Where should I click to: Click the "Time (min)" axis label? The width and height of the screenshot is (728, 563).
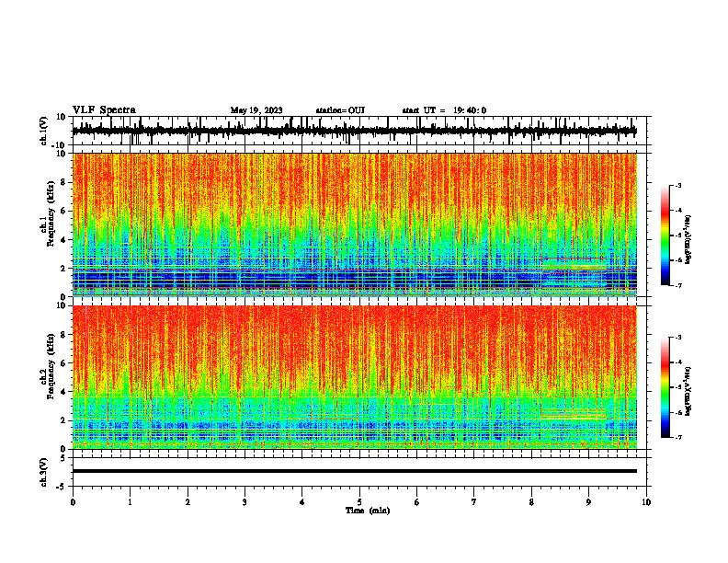click(368, 511)
